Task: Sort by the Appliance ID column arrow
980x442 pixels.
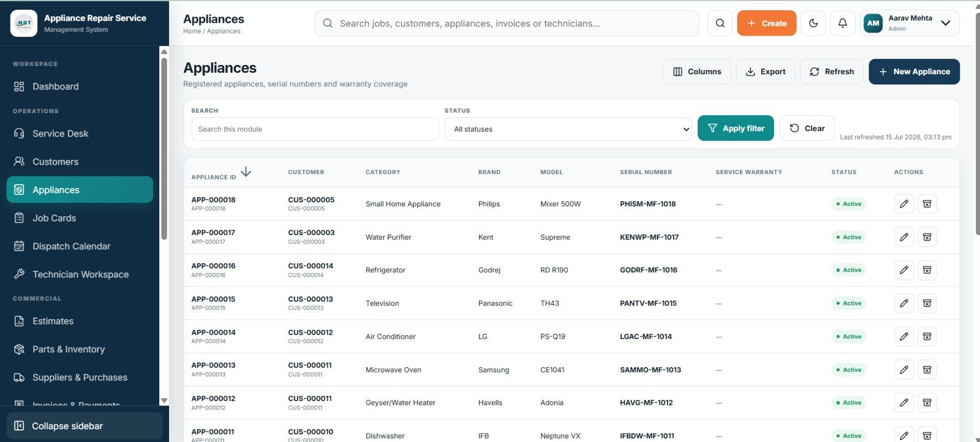Action: coord(246,172)
